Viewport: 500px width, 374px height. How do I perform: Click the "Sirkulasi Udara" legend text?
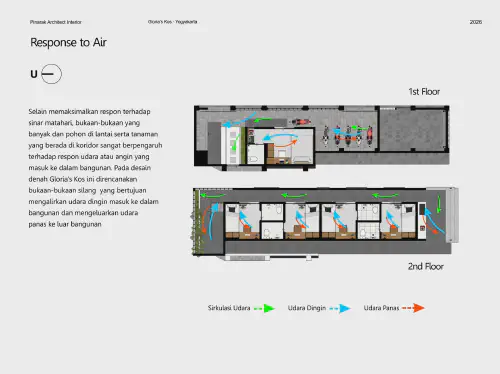click(229, 308)
